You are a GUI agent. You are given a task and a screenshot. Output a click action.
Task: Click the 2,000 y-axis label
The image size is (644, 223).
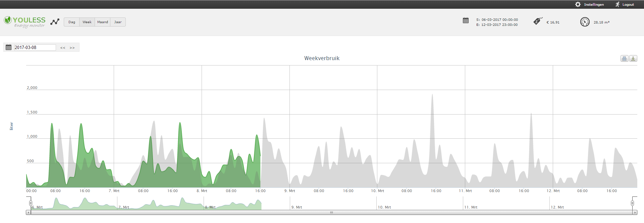pos(32,88)
